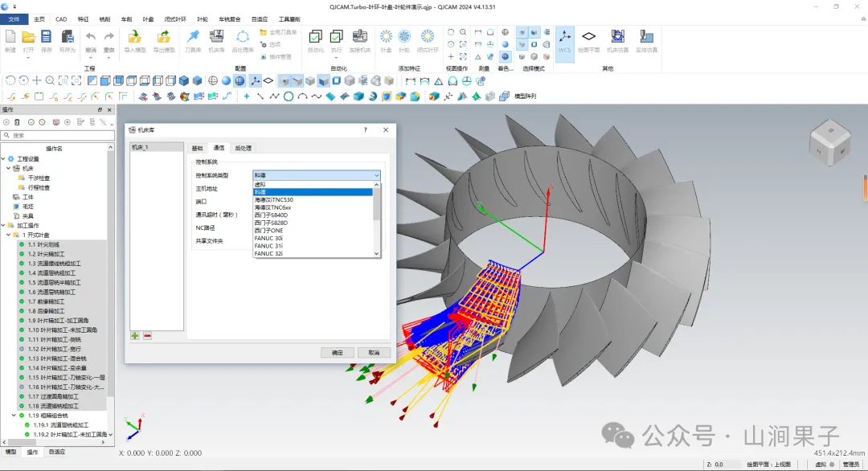Launch 机床仿真 machine simulation
Viewport: 868px width, 471px height.
(617, 42)
